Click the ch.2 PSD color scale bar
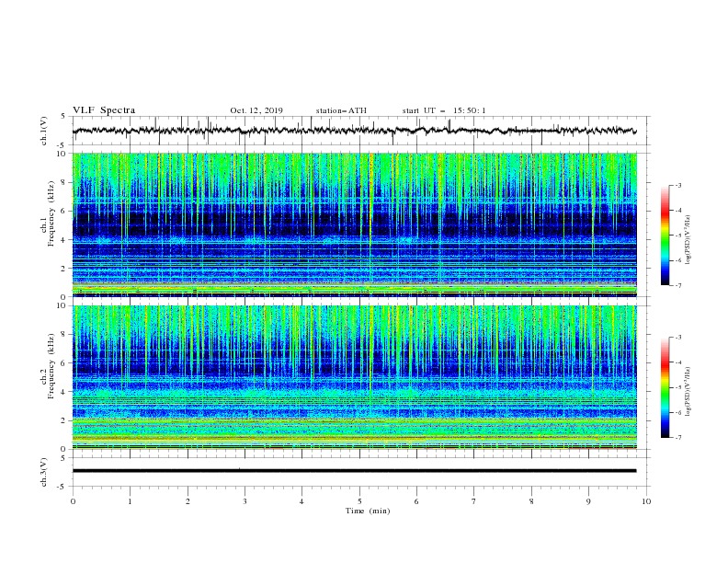The width and height of the screenshot is (728, 563). [x=665, y=387]
